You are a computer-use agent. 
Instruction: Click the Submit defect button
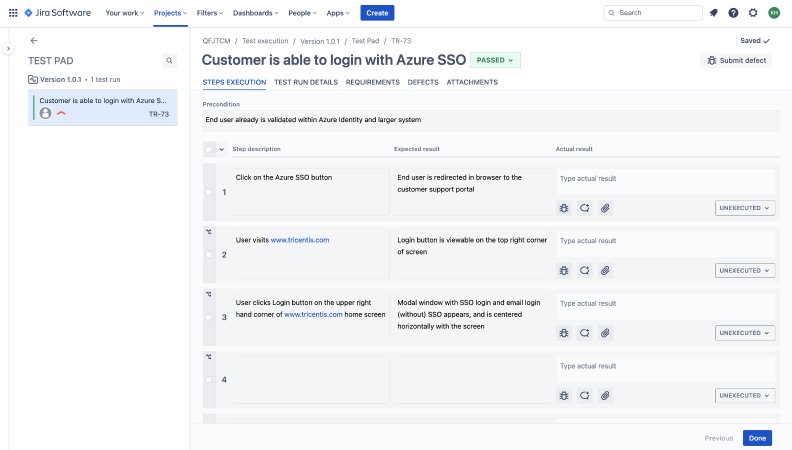pos(736,60)
